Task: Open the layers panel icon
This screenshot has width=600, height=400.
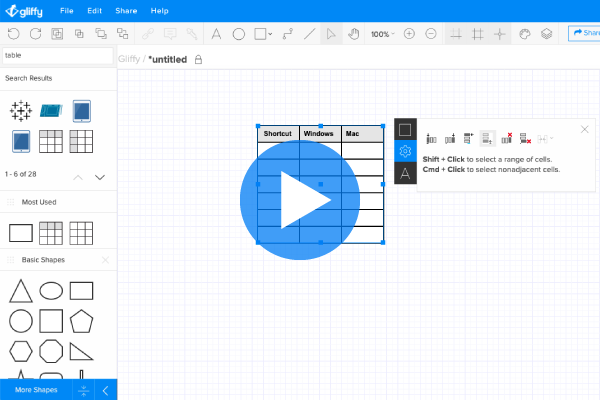Action: click(x=546, y=34)
